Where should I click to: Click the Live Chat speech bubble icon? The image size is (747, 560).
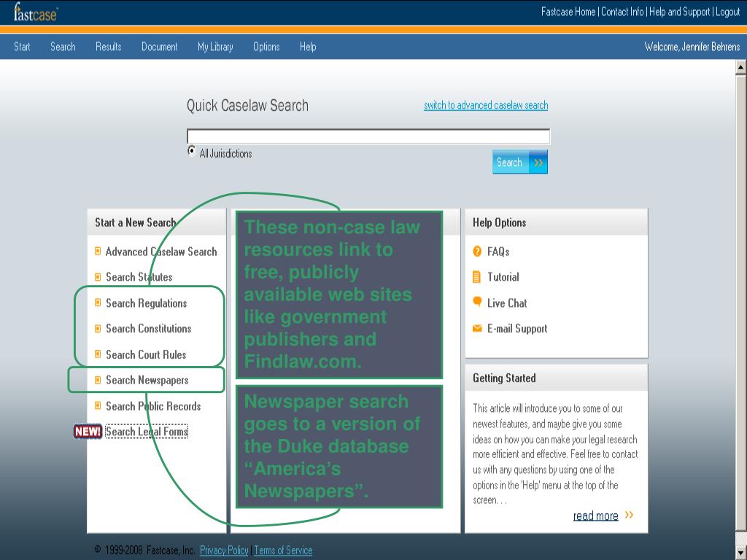(x=477, y=301)
